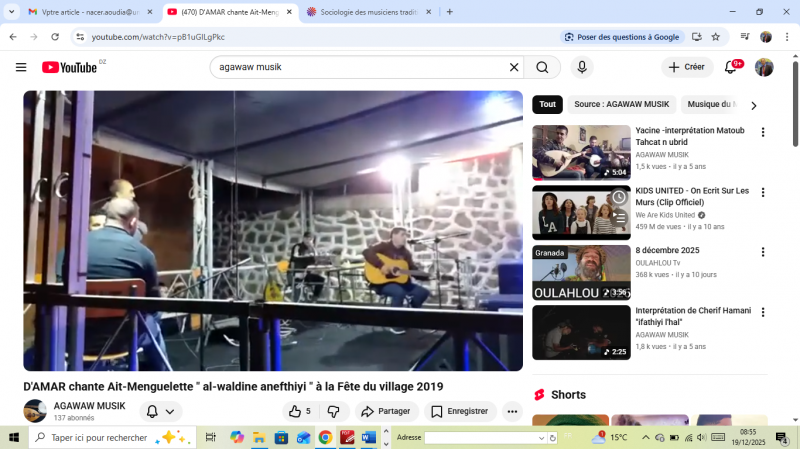800x449 pixels.
Task: Click the Partager share button
Action: point(386,411)
